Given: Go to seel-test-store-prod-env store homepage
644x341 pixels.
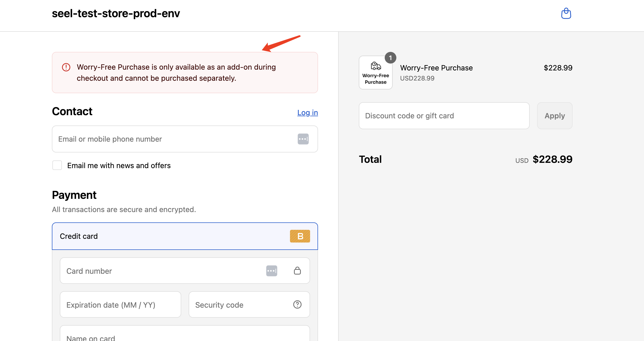Looking at the screenshot, I should tap(116, 14).
